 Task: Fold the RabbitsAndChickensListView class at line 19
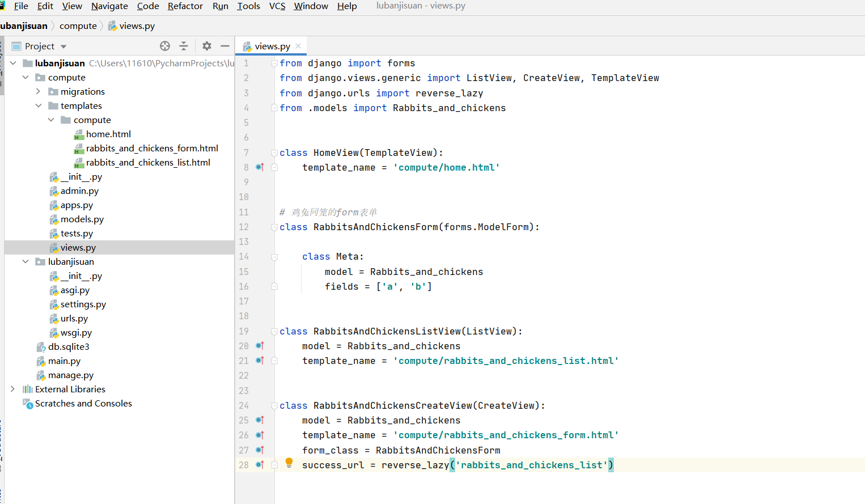274,331
